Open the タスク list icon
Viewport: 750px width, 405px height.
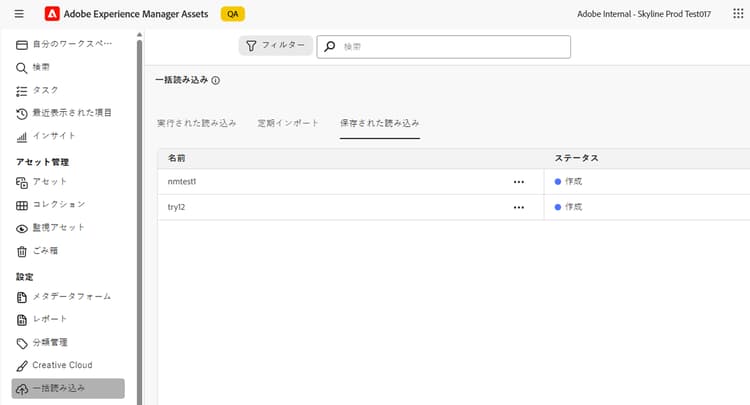pos(22,91)
